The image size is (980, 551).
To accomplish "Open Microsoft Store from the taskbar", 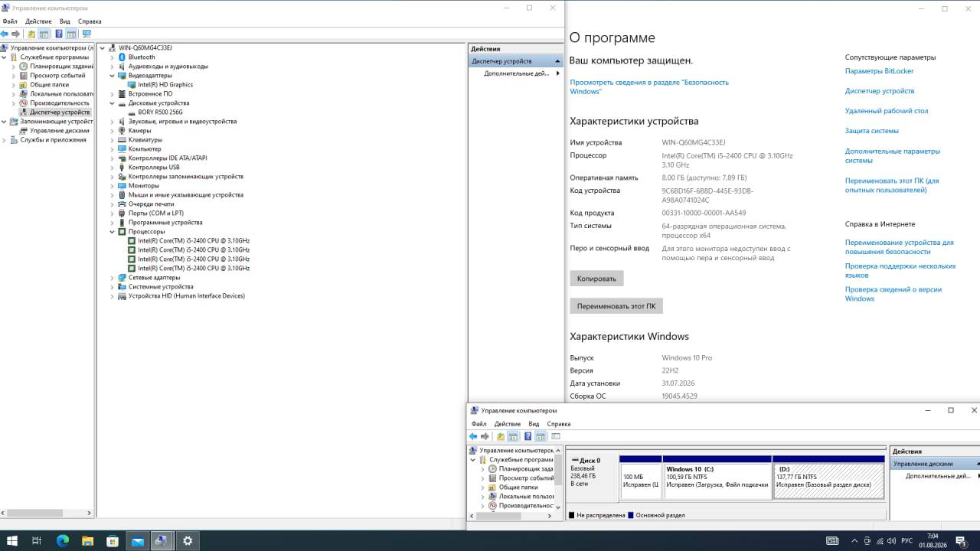I will click(x=113, y=541).
